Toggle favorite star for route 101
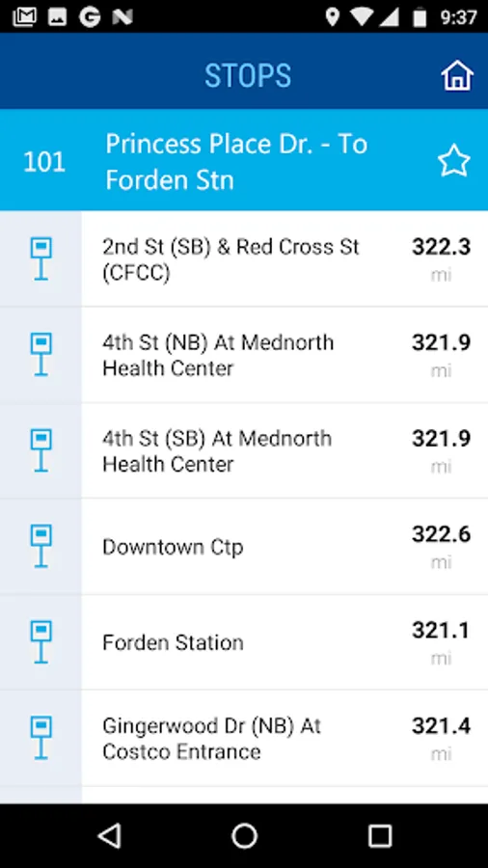Viewport: 488px width, 868px height. click(453, 160)
